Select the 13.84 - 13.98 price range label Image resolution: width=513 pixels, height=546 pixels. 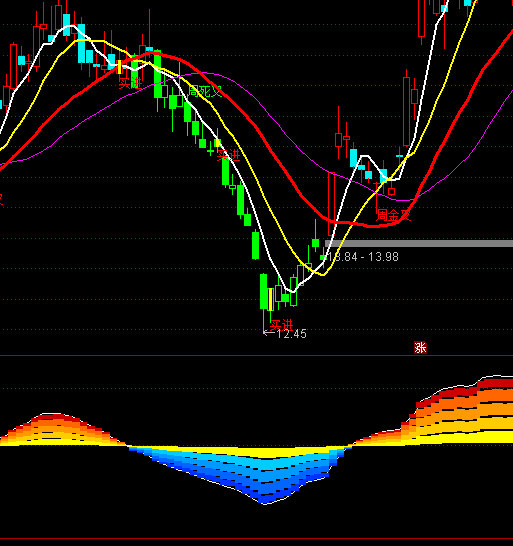[363, 257]
